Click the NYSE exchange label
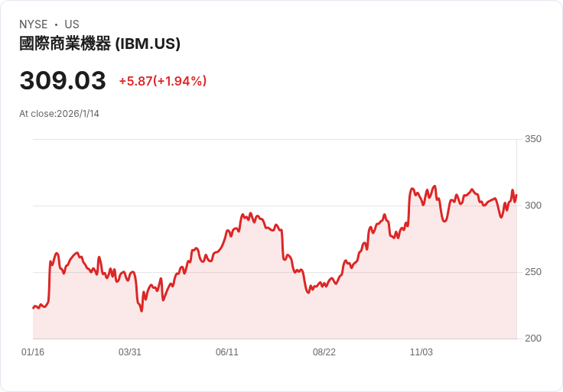 coord(34,24)
